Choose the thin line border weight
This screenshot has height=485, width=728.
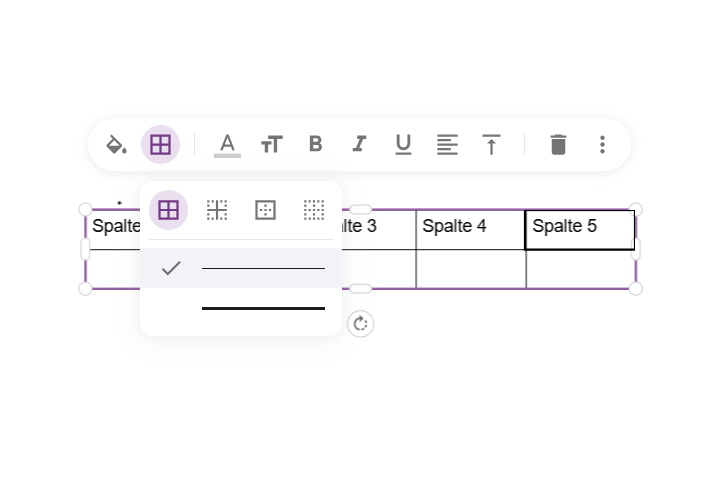coord(241,268)
